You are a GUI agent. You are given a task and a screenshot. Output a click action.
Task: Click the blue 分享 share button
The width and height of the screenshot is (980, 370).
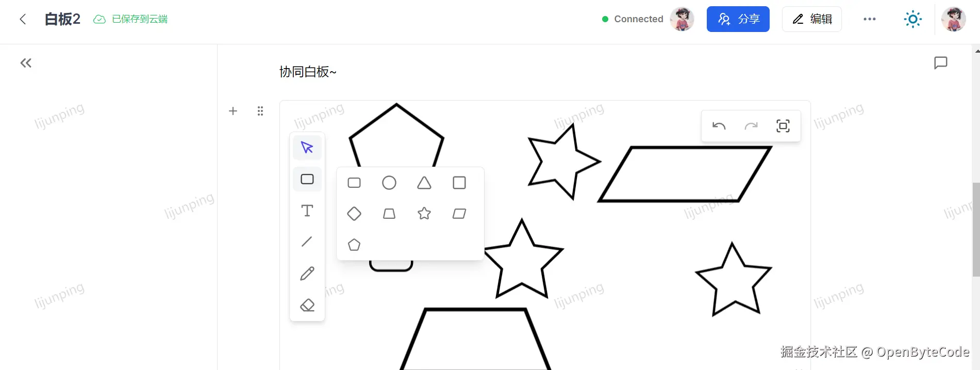(738, 19)
